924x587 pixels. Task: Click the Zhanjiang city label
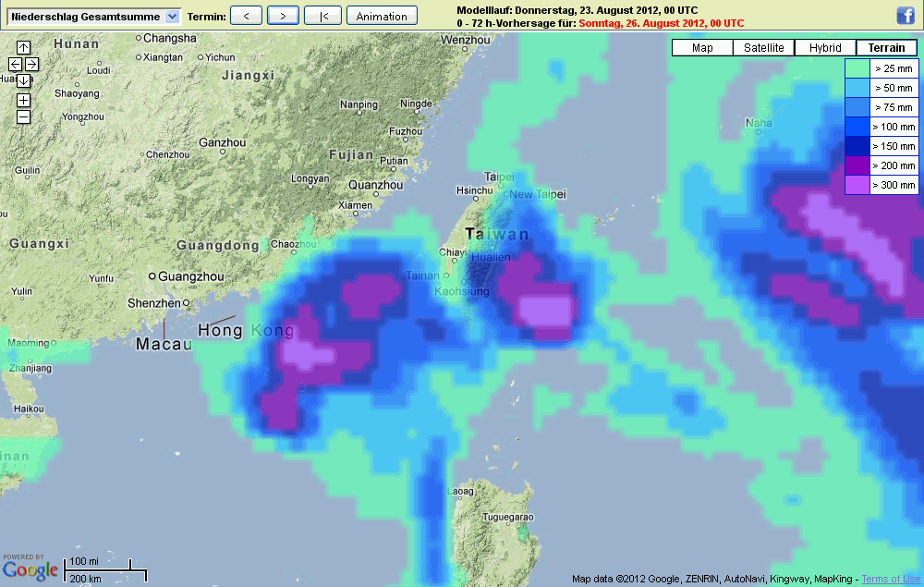[30, 368]
